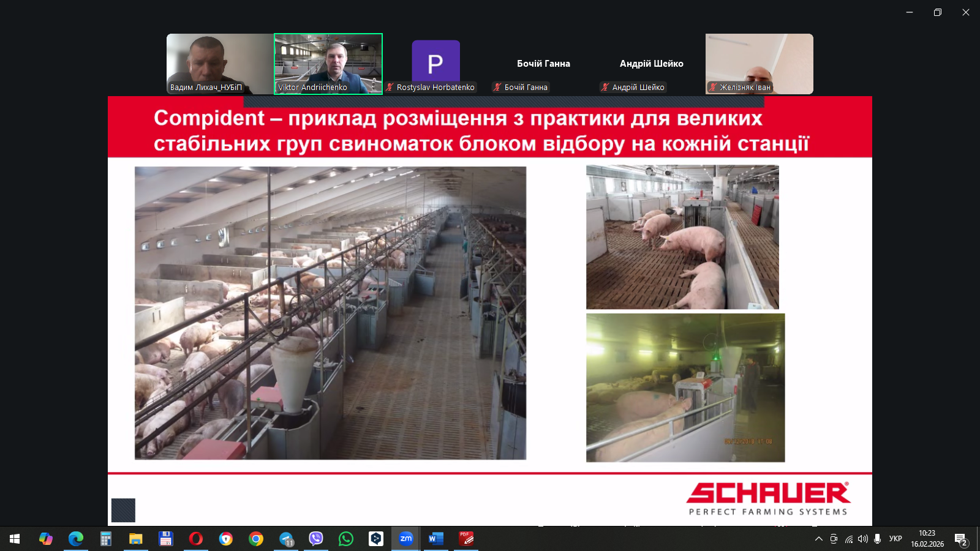Switch the УКР keyboard language indicator

tap(895, 539)
